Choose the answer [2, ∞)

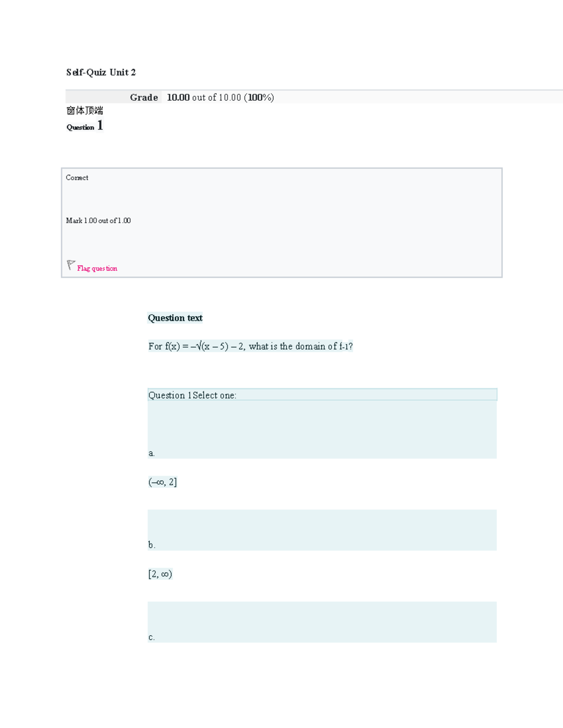pyautogui.click(x=160, y=574)
